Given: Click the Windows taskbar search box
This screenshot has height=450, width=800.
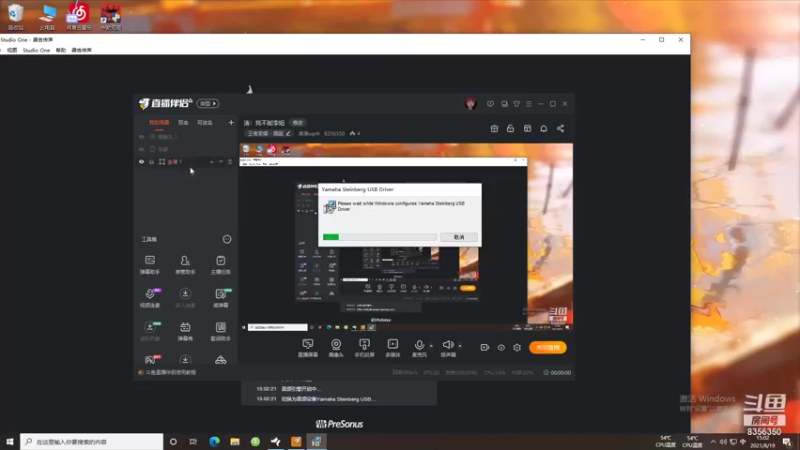Looking at the screenshot, I should pyautogui.click(x=92, y=441).
